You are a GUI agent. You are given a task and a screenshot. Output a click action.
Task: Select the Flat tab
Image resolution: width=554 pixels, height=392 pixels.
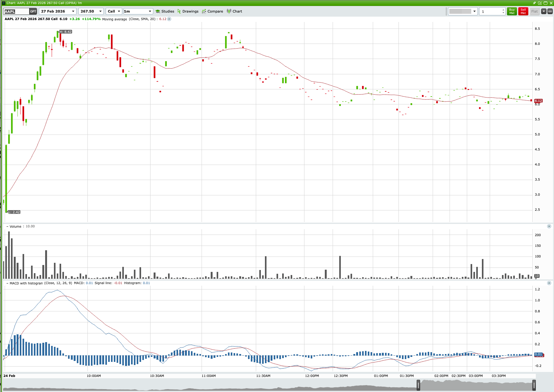point(534,11)
